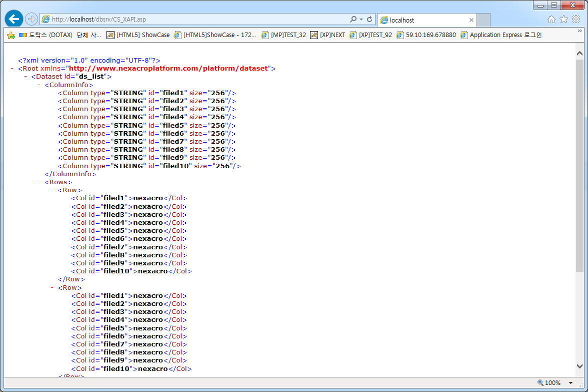Click the scroll down arrow
The width and height of the screenshot is (588, 392).
tap(579, 366)
